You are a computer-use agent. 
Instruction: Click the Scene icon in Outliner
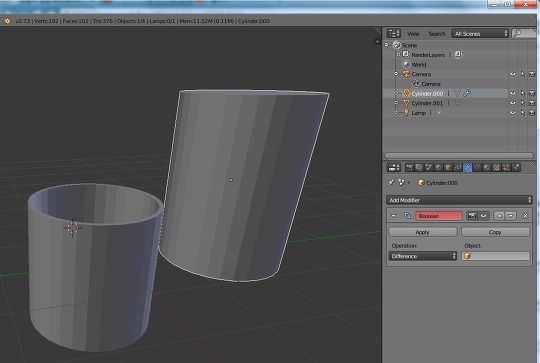tap(397, 45)
